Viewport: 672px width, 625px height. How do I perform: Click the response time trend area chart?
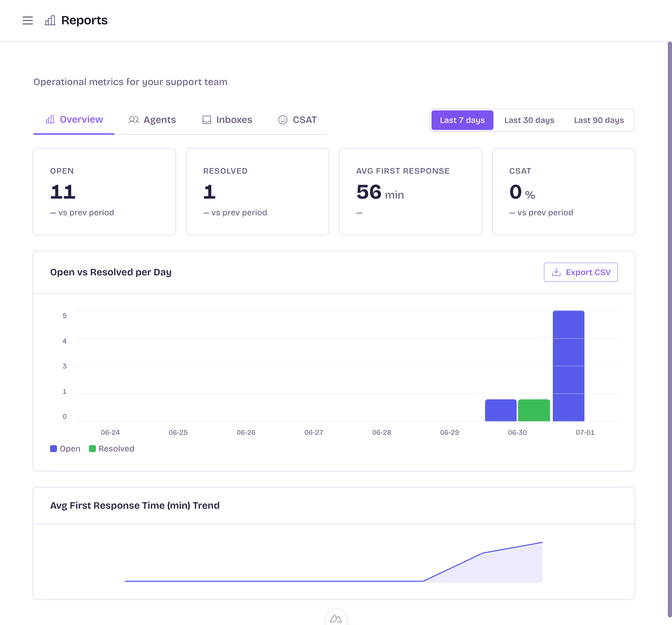click(x=334, y=562)
